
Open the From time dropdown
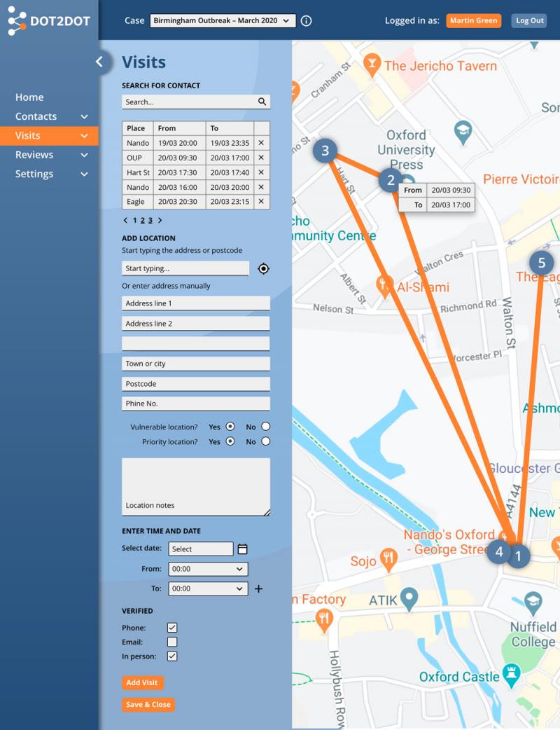(208, 570)
